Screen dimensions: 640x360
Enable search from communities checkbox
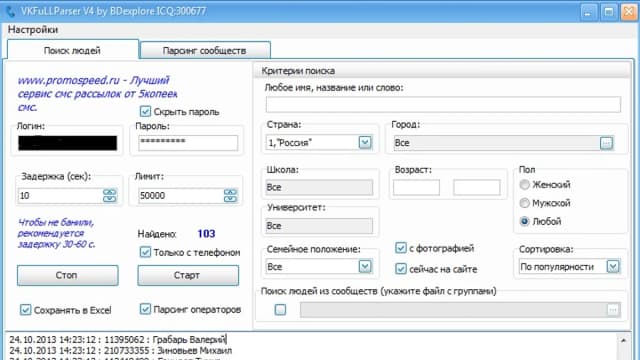coord(280,310)
